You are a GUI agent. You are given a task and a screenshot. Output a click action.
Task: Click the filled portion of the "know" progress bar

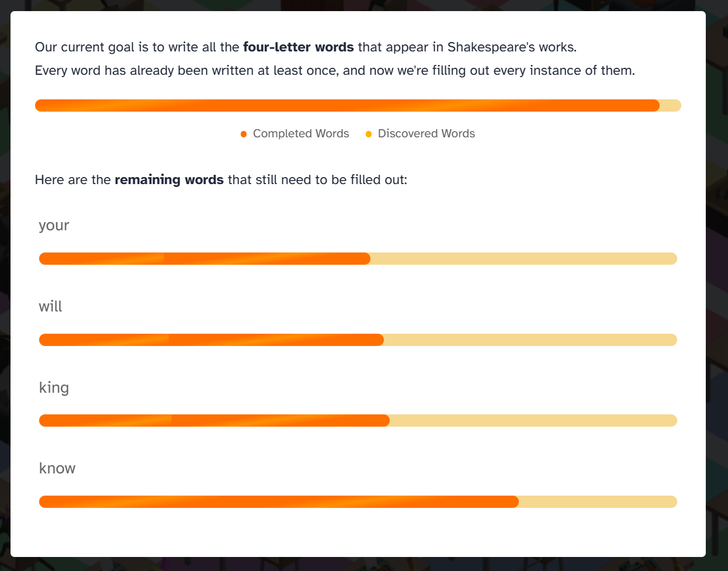[279, 502]
